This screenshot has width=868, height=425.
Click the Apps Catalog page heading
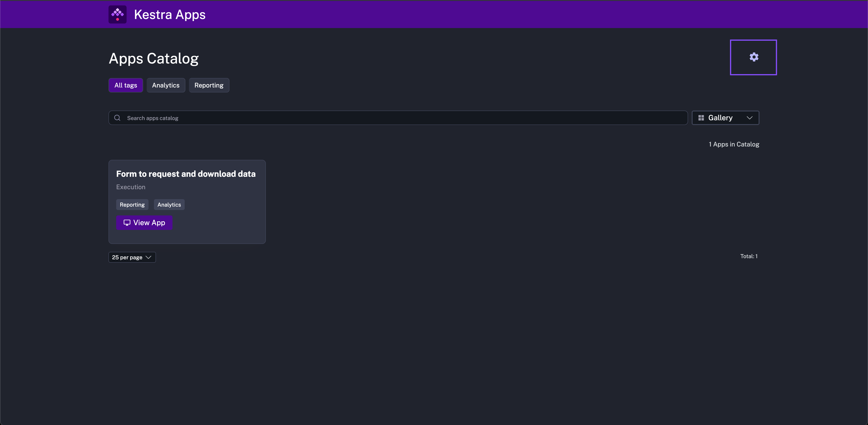coord(154,59)
